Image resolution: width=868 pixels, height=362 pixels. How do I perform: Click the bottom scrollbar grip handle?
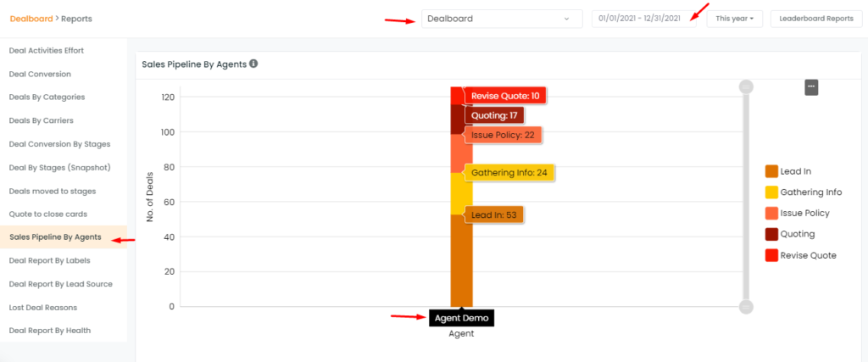[746, 307]
